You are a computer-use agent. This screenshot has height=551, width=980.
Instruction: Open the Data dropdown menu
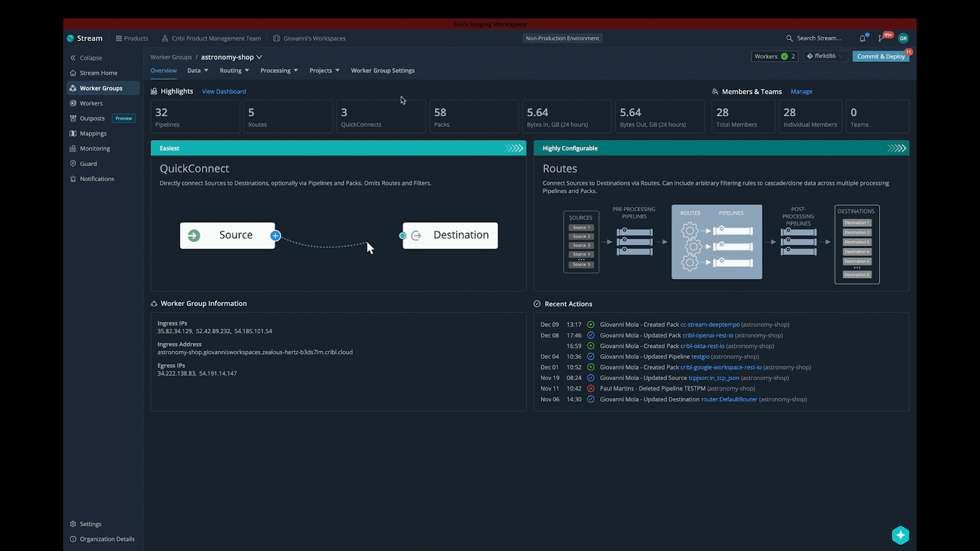coord(197,70)
